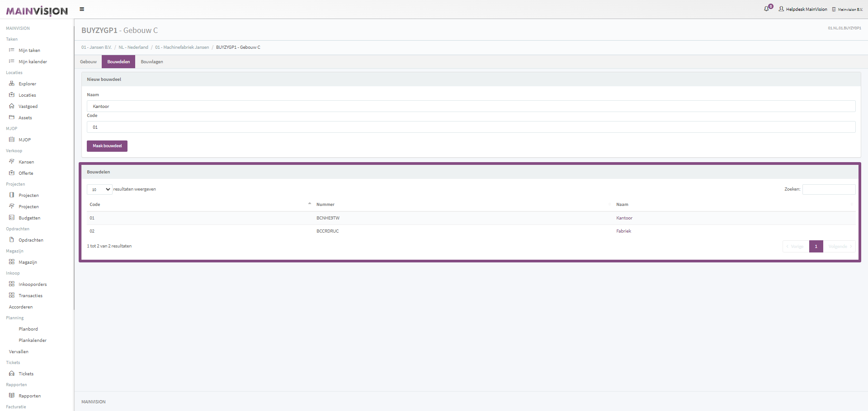Open the Vastgoed house icon
868x411 pixels.
[x=12, y=106]
